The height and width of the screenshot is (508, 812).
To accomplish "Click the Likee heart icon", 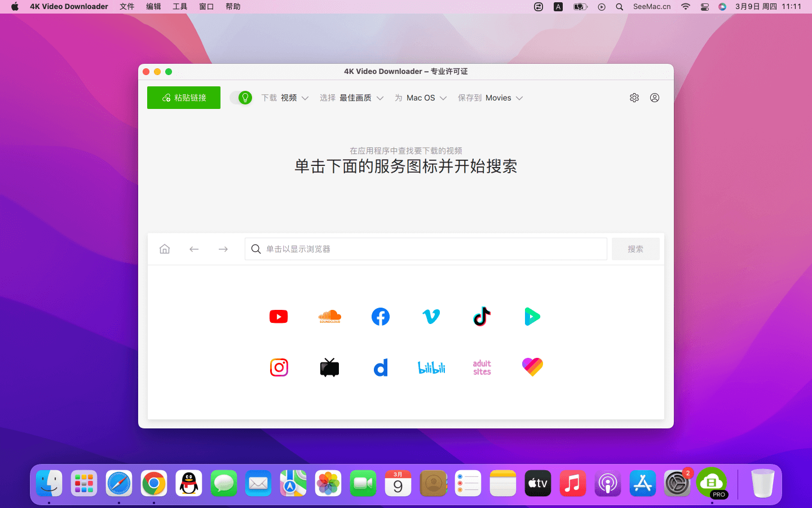I will coord(532,367).
